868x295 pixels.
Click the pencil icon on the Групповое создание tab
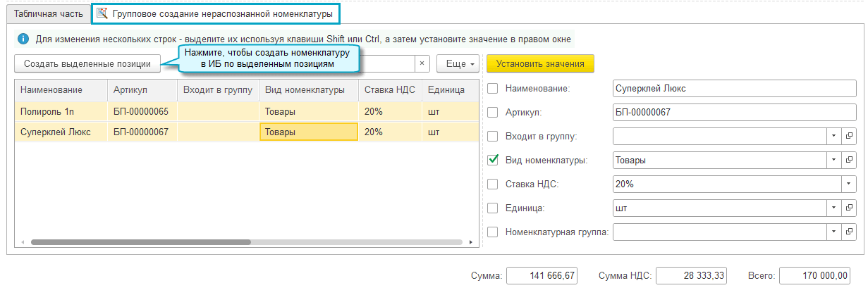102,13
